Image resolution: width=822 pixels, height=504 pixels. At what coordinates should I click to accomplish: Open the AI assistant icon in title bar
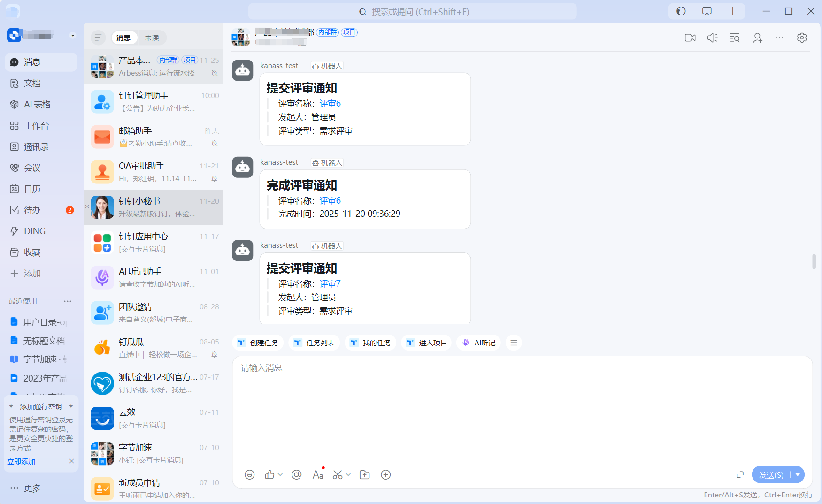[x=681, y=11]
